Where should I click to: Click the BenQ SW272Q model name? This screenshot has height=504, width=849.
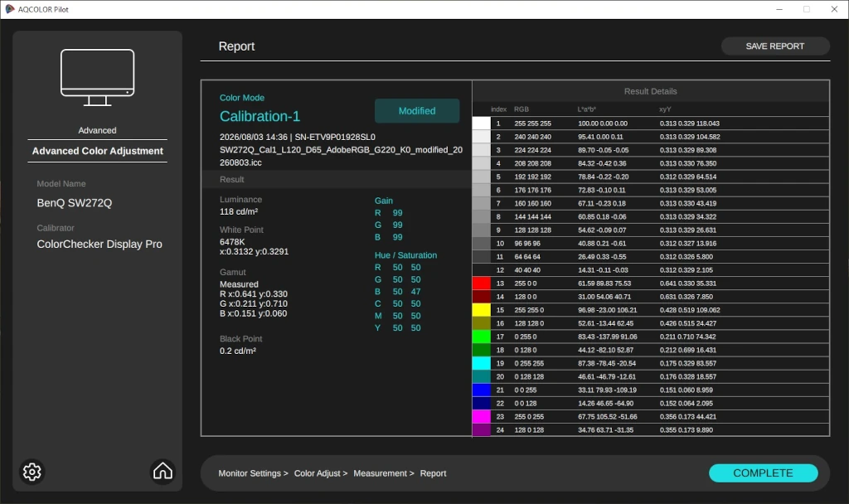click(x=74, y=203)
